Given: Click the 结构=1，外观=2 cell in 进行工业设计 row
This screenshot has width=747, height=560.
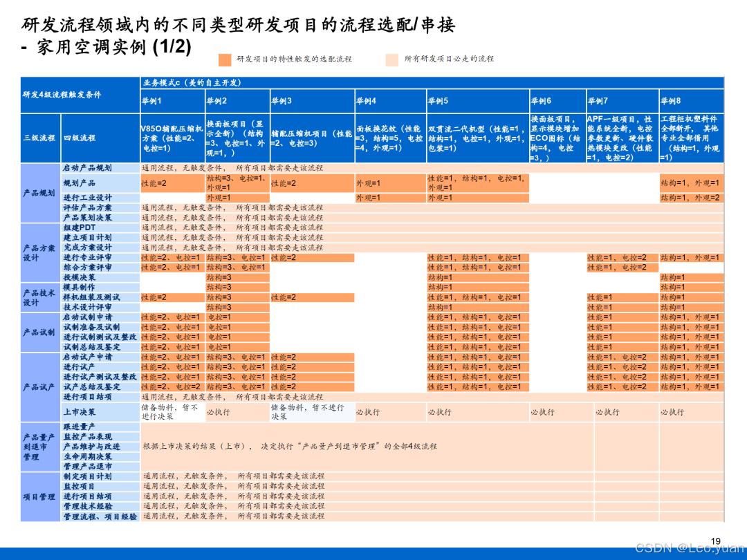Looking at the screenshot, I should pyautogui.click(x=692, y=198).
